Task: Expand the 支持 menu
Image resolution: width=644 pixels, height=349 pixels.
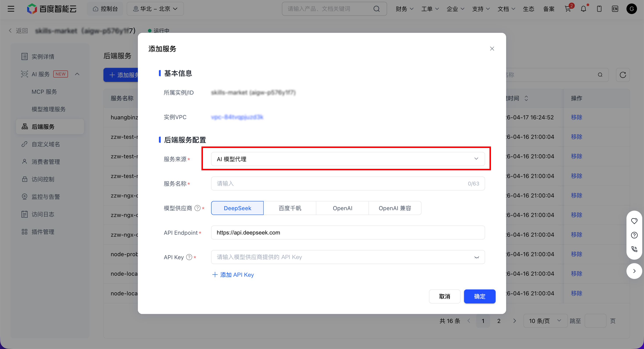Action: tap(481, 9)
